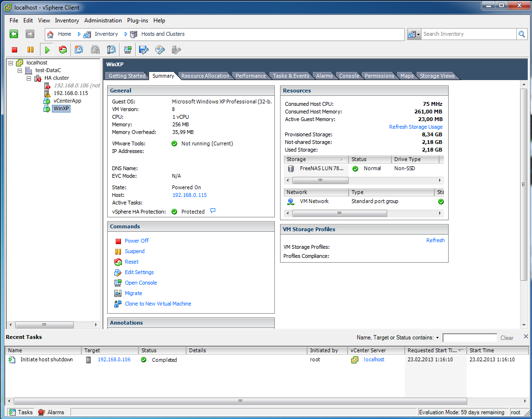
Task: Click the grey Forward navigation arrow
Action: [x=30, y=34]
